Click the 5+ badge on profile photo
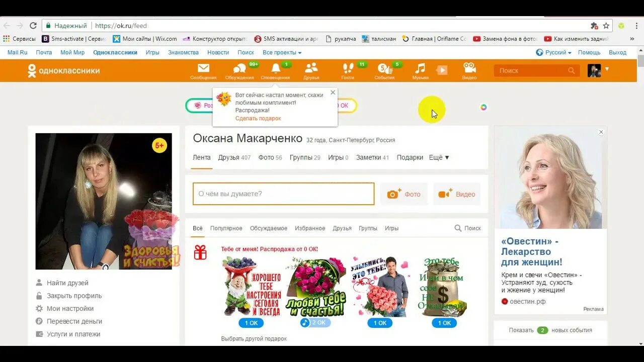The height and width of the screenshot is (362, 644). point(159,146)
